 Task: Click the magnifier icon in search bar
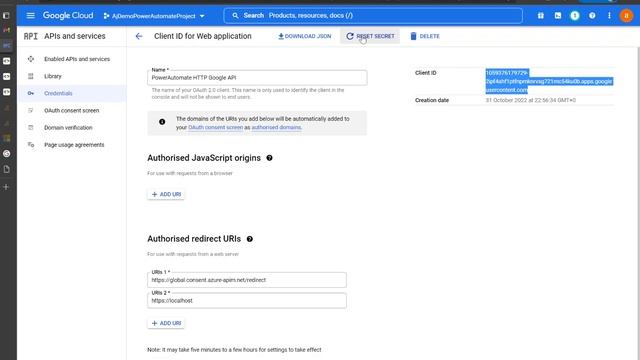tap(235, 16)
